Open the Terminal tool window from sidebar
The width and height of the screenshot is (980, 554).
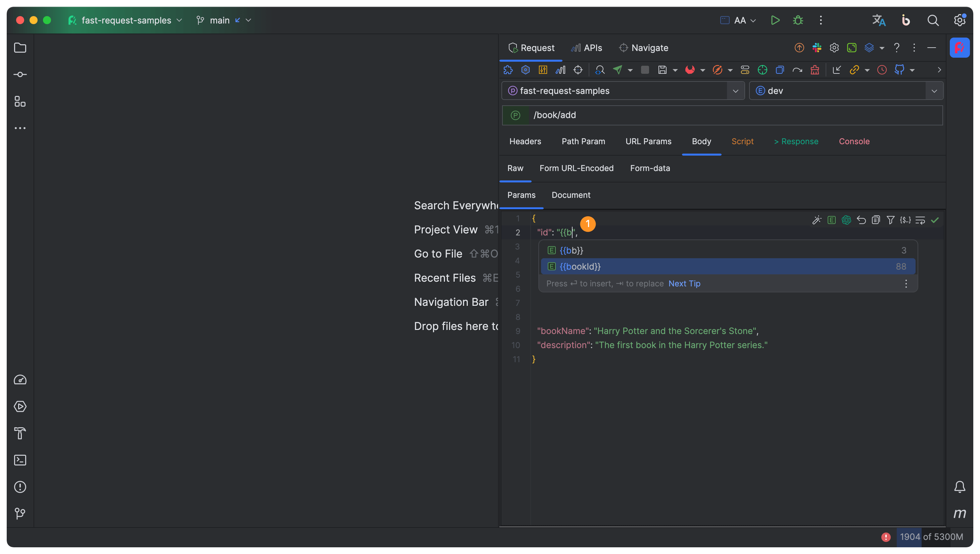(x=20, y=460)
